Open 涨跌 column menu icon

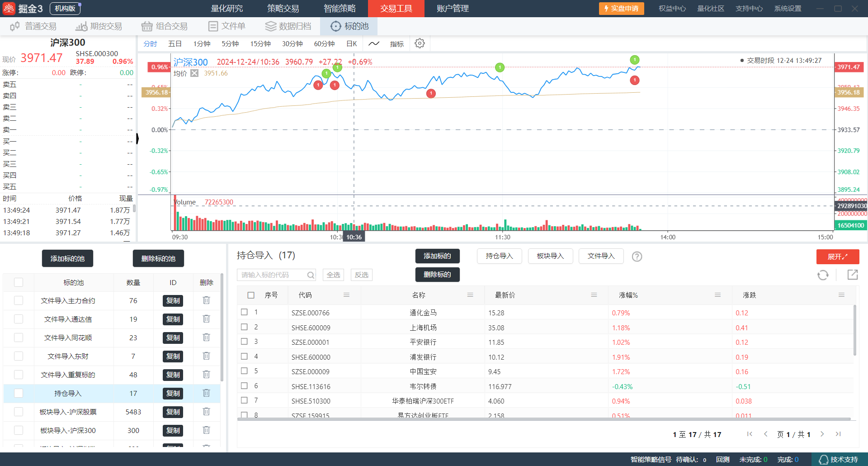(841, 295)
